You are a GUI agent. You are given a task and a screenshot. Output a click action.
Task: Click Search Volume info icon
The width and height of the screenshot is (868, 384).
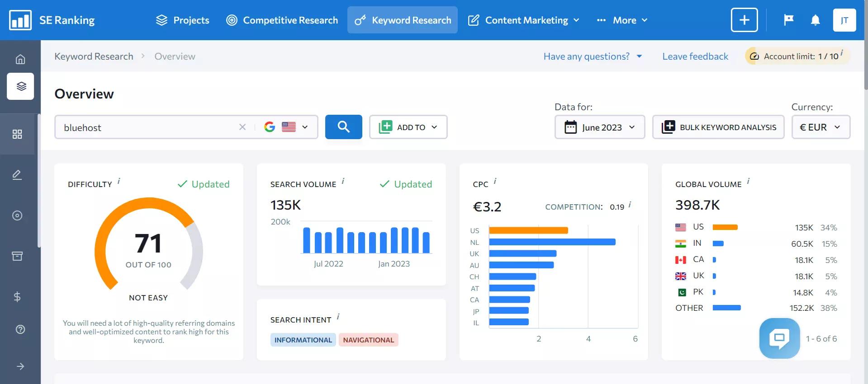click(x=343, y=181)
